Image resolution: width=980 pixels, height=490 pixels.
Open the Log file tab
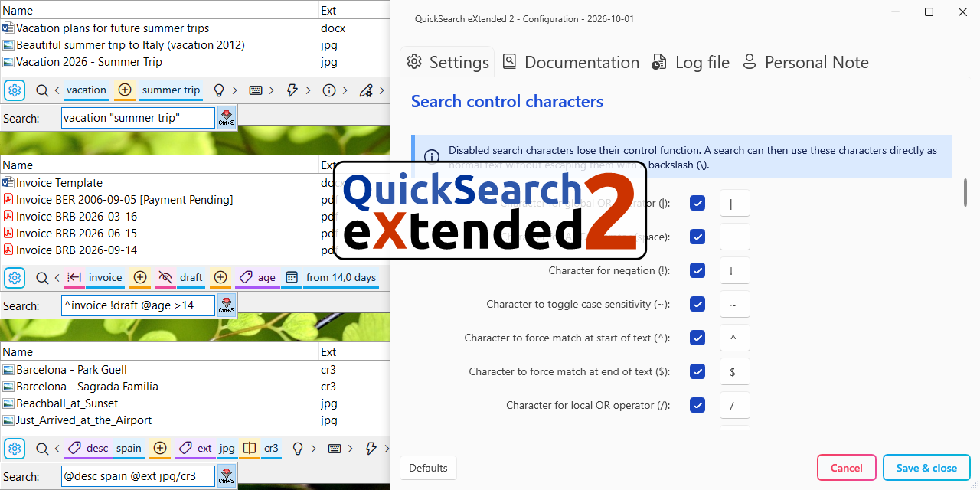point(691,63)
